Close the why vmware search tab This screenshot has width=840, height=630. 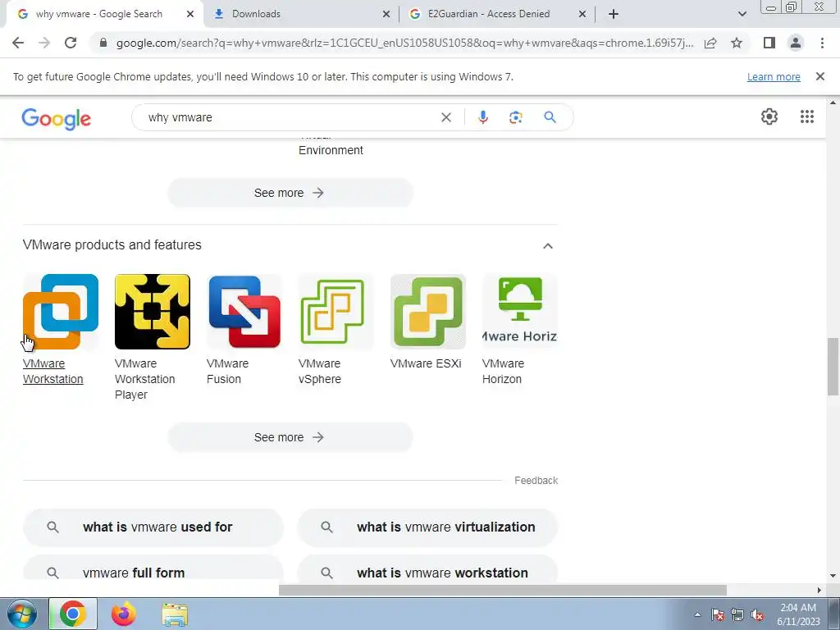coord(190,15)
